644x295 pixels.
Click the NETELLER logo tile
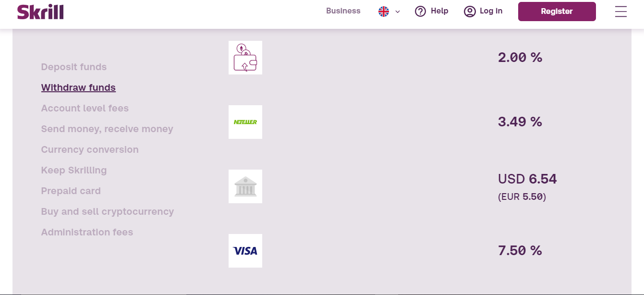pos(245,122)
